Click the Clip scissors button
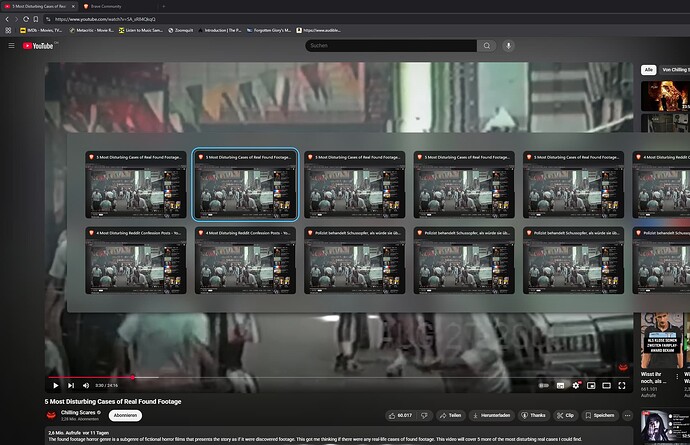The image size is (690, 445). pos(565,416)
